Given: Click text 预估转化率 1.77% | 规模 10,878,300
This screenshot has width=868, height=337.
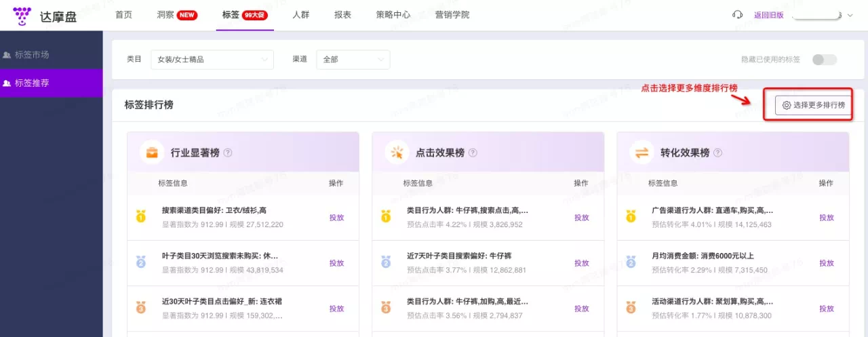Looking at the screenshot, I should click(711, 315).
